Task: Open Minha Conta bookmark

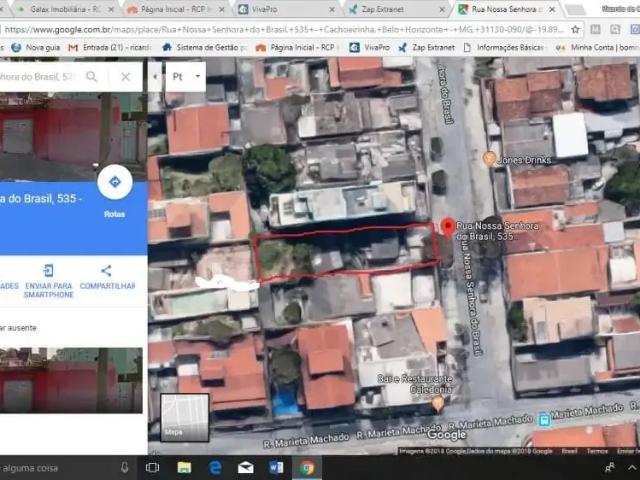Action: [x=597, y=47]
